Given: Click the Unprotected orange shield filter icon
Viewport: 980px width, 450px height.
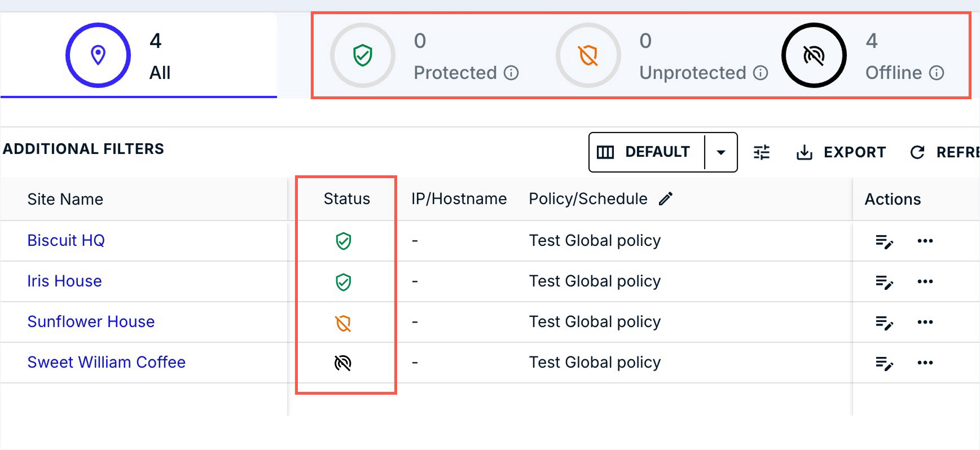Looking at the screenshot, I should [588, 55].
